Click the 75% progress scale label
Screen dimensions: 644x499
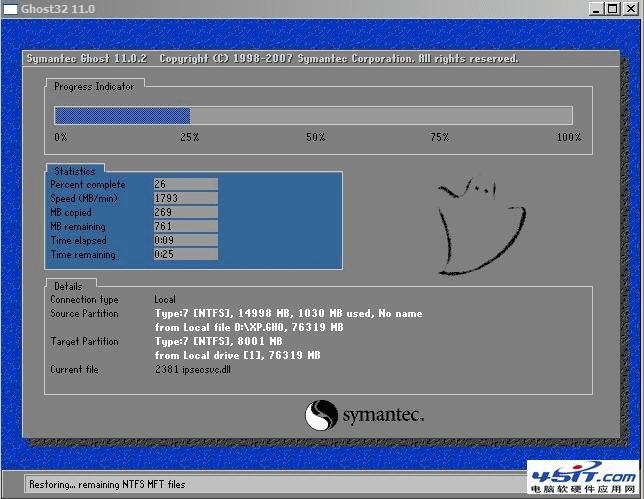pos(439,137)
